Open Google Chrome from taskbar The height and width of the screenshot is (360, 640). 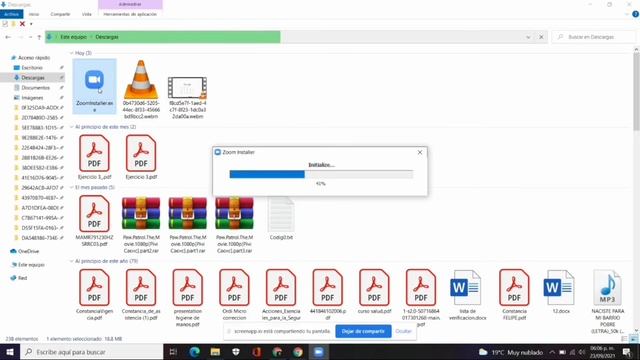coord(298,352)
